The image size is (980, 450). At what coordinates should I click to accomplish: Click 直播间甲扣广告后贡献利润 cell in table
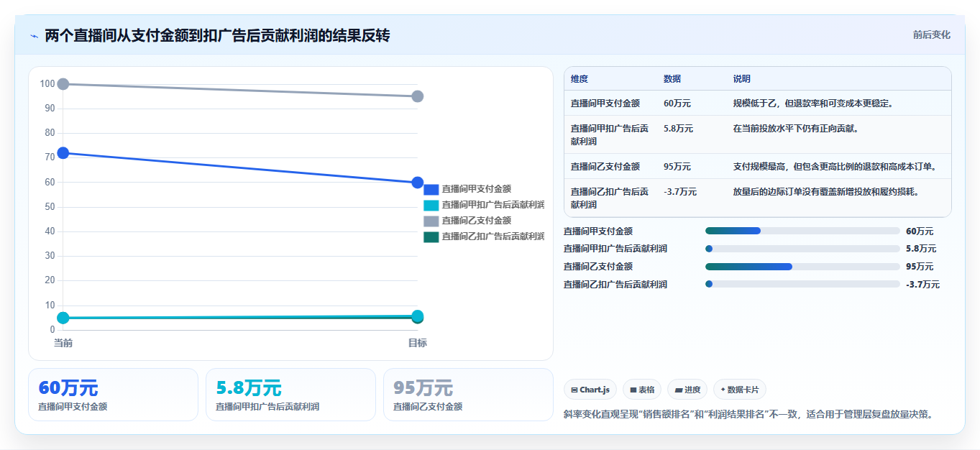tap(610, 135)
